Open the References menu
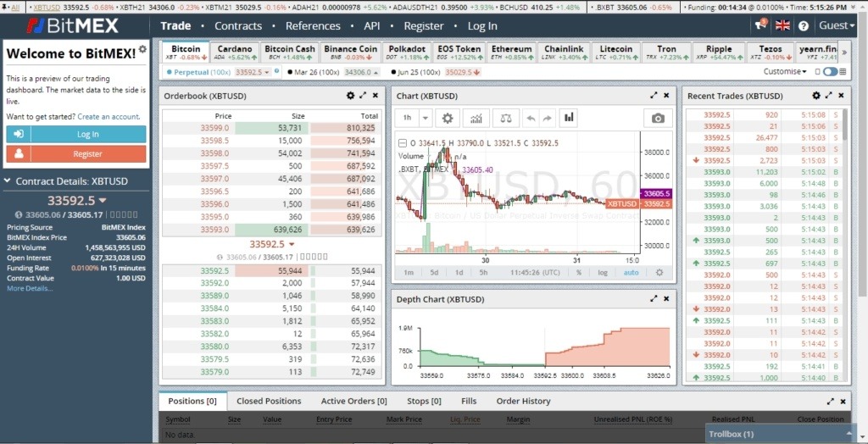The image size is (868, 444). pos(313,26)
